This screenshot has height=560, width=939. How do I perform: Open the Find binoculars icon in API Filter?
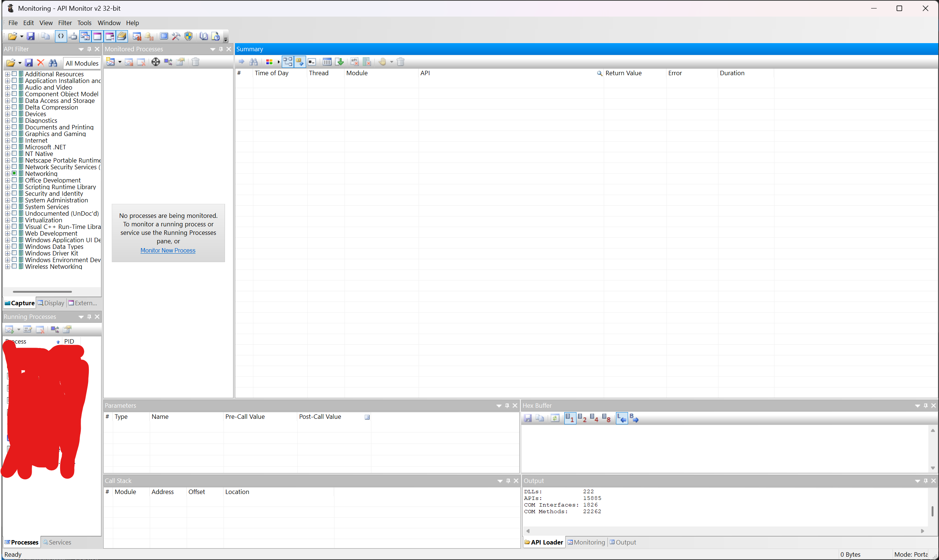[x=53, y=63]
